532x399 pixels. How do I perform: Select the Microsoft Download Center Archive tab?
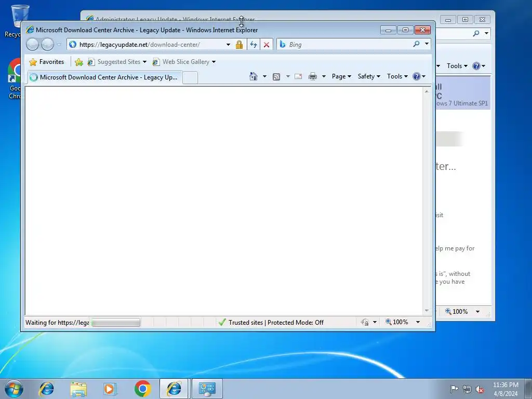pos(105,77)
